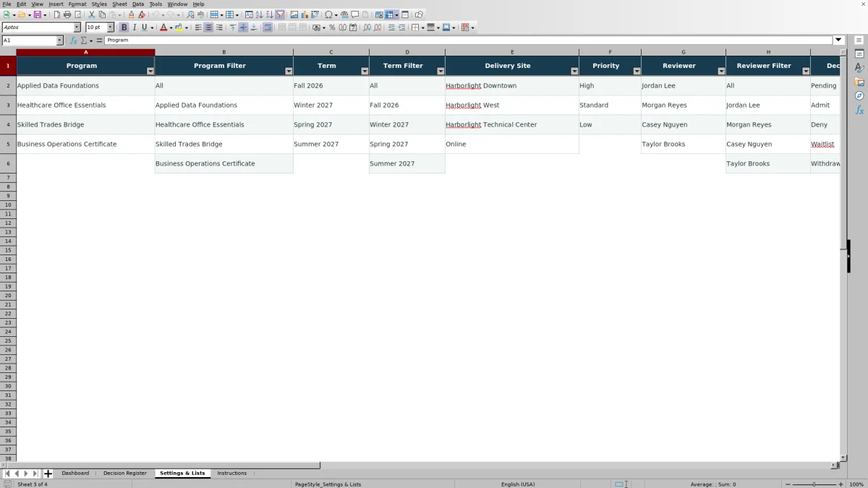Click English (USA) language status field
Viewport: 868px width, 488px height.
[518, 484]
